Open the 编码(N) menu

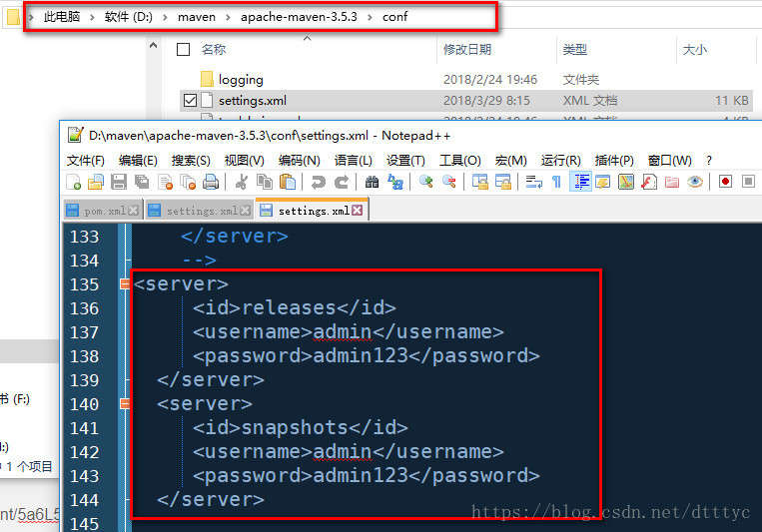300,161
